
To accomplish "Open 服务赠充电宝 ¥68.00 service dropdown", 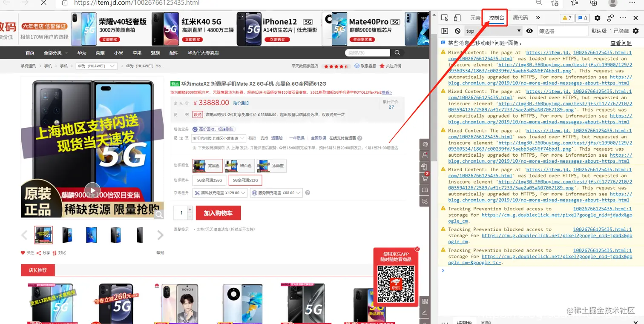I will [x=276, y=193].
